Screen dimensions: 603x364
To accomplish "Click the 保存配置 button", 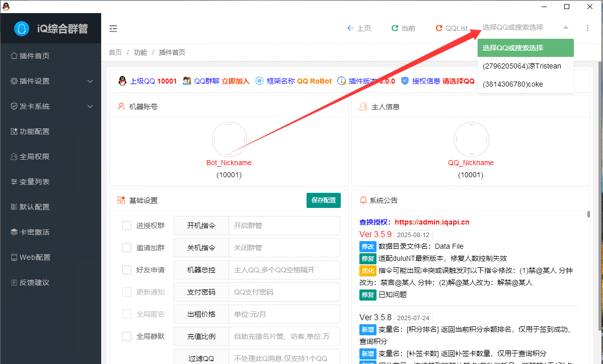I will click(x=323, y=200).
